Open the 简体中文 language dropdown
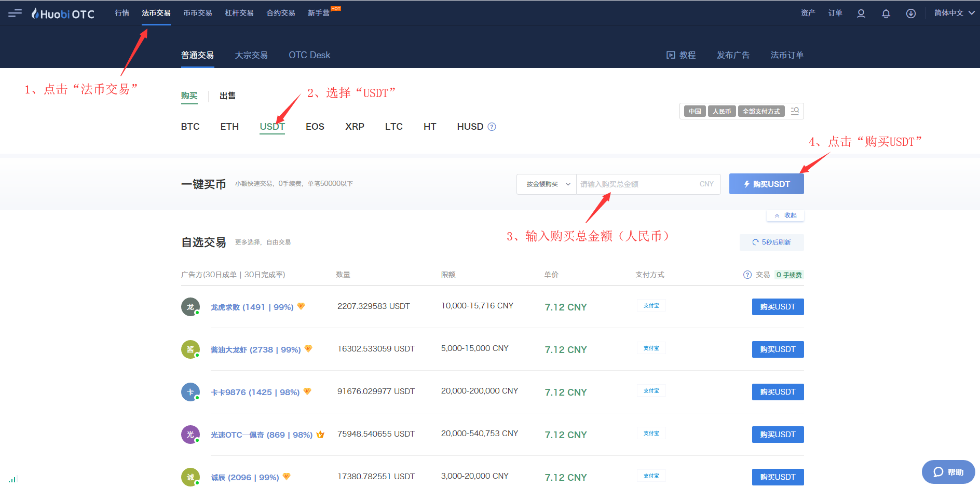 955,13
